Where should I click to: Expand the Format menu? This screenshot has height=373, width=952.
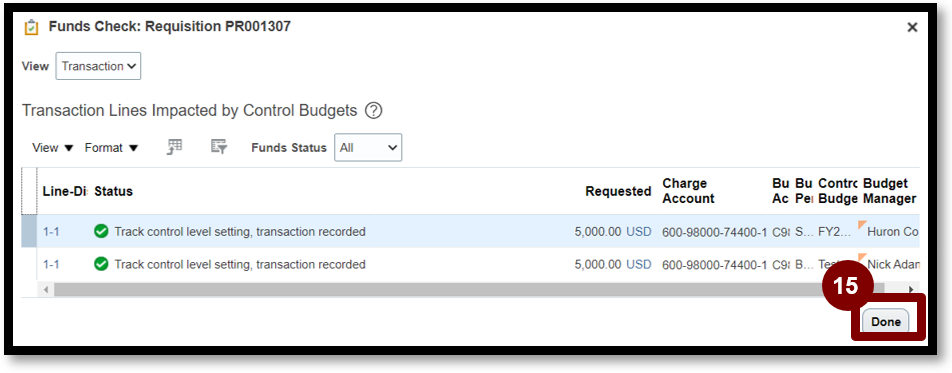tap(112, 148)
